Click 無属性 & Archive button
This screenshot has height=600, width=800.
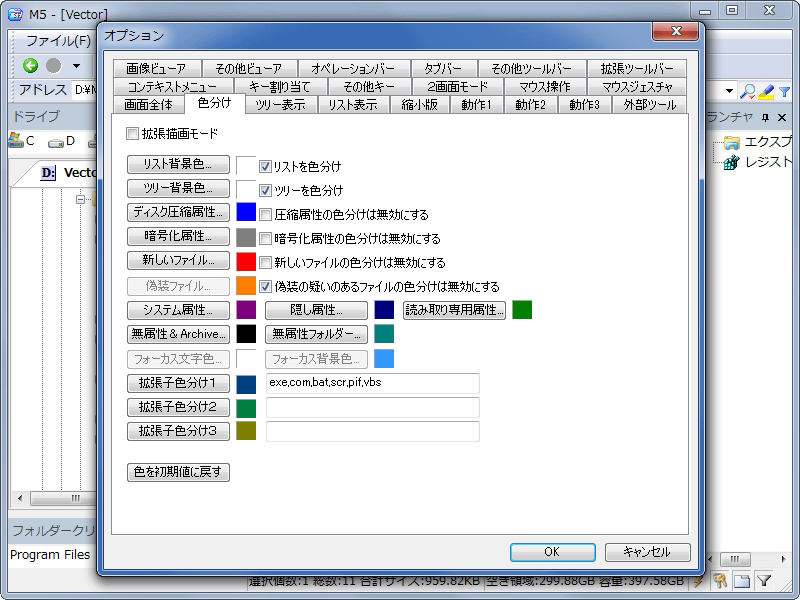pos(178,334)
